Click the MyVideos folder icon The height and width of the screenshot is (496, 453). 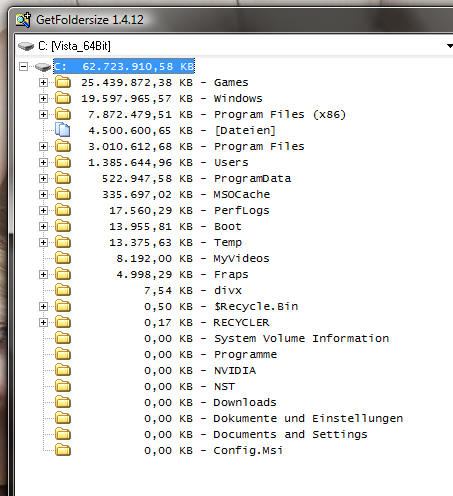click(63, 258)
